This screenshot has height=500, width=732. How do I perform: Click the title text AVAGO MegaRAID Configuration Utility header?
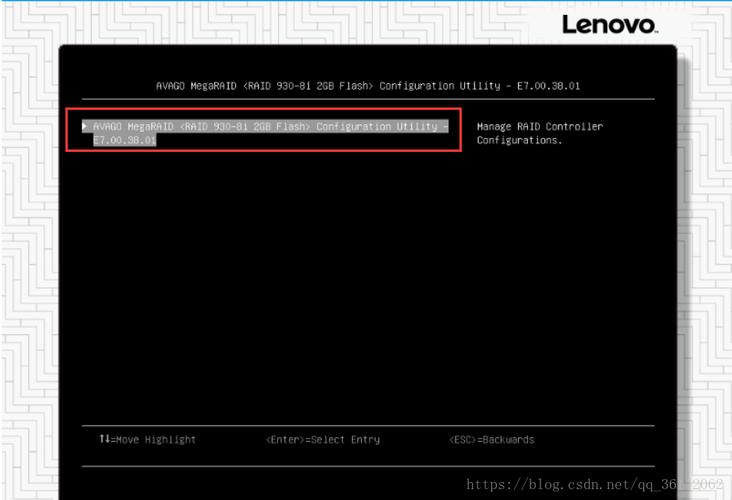coord(368,86)
